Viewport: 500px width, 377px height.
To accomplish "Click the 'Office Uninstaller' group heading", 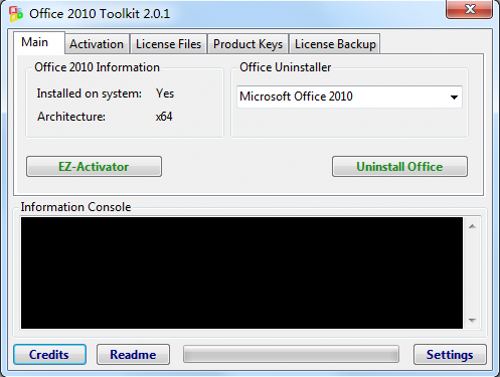I will point(285,67).
